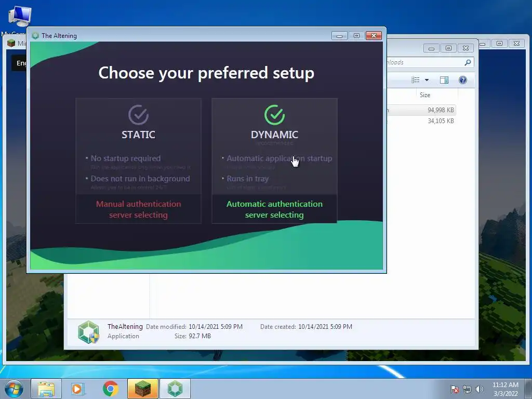Click Explorer search box in Downloads window

(429, 62)
